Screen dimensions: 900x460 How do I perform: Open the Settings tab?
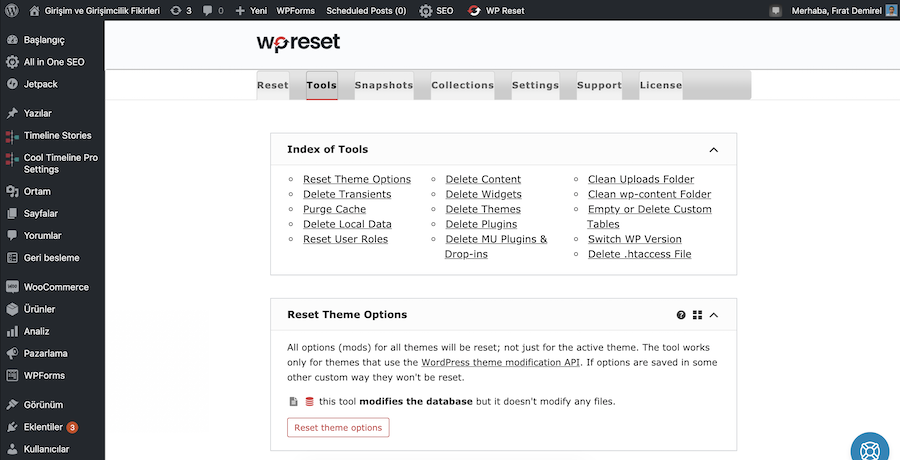535,85
